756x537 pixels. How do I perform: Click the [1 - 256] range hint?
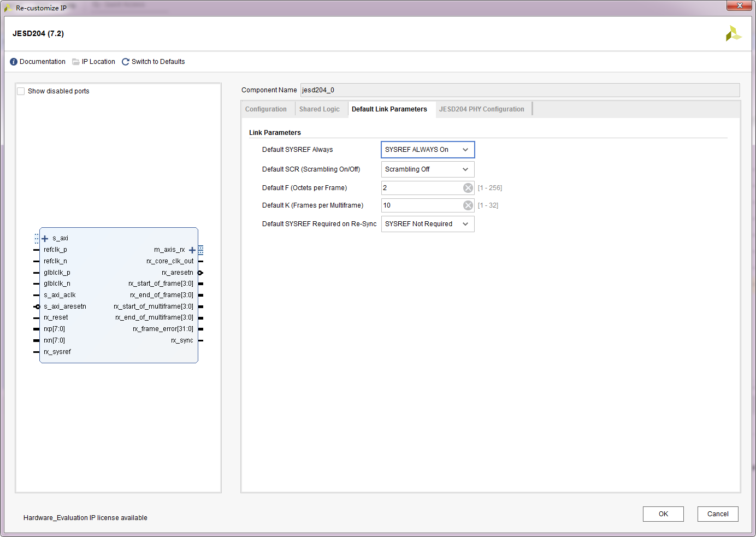pos(490,188)
